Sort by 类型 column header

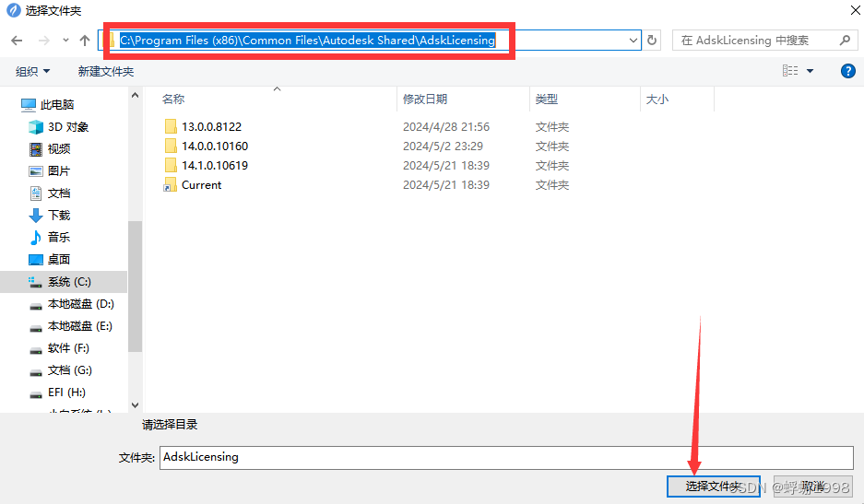(547, 100)
